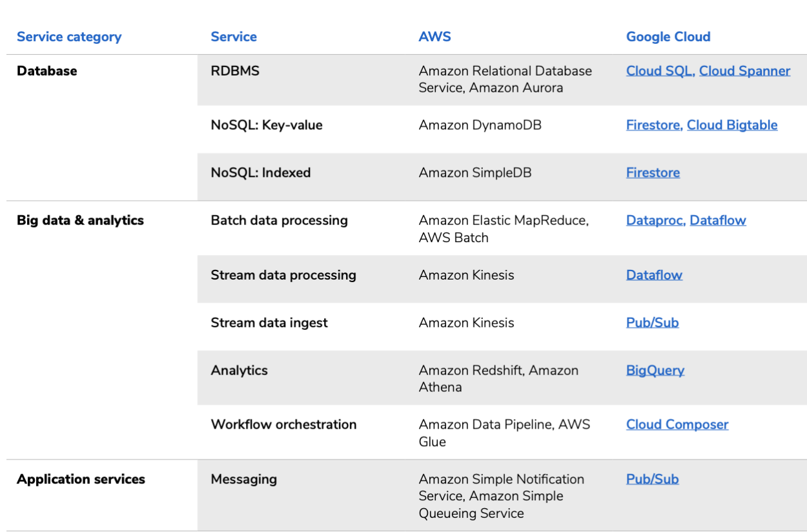The height and width of the screenshot is (532, 807).
Task: Click the Amazon SimpleDB cell
Action: 475,173
